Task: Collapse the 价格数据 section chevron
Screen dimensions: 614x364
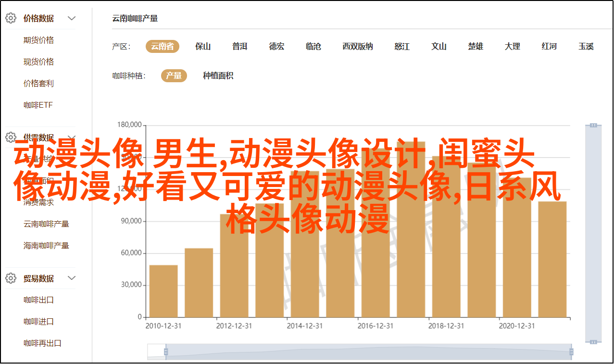Action: point(72,19)
